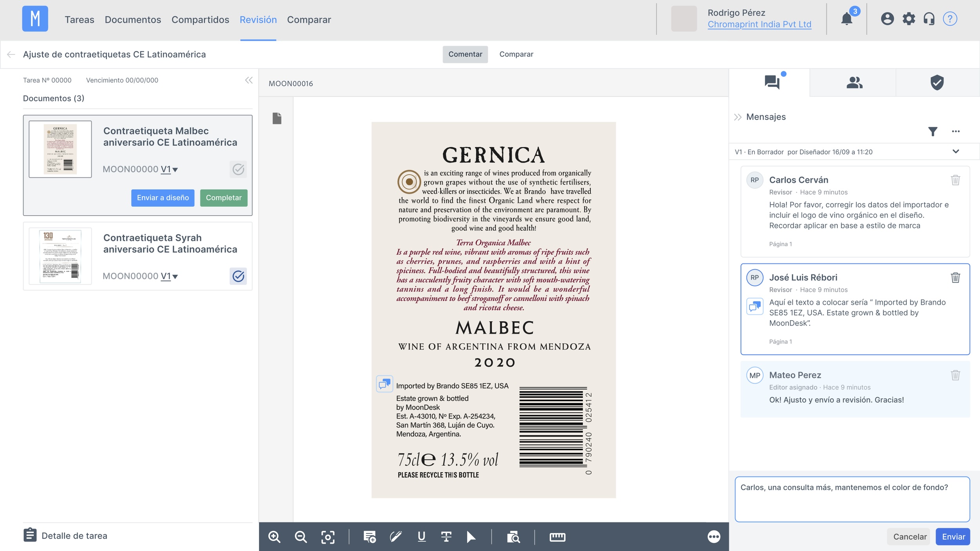Open the Detalle de tarea clipboard icon
Image resolution: width=980 pixels, height=551 pixels.
click(30, 535)
